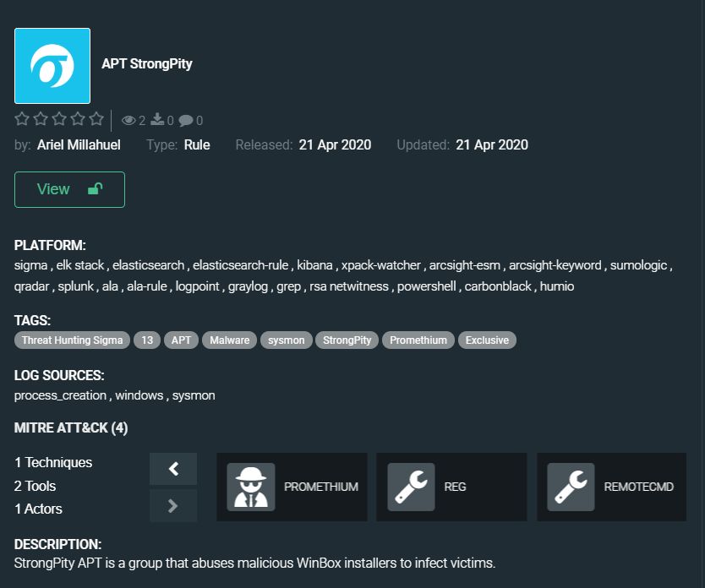Open the comments bubble icon
705x588 pixels.
click(186, 120)
